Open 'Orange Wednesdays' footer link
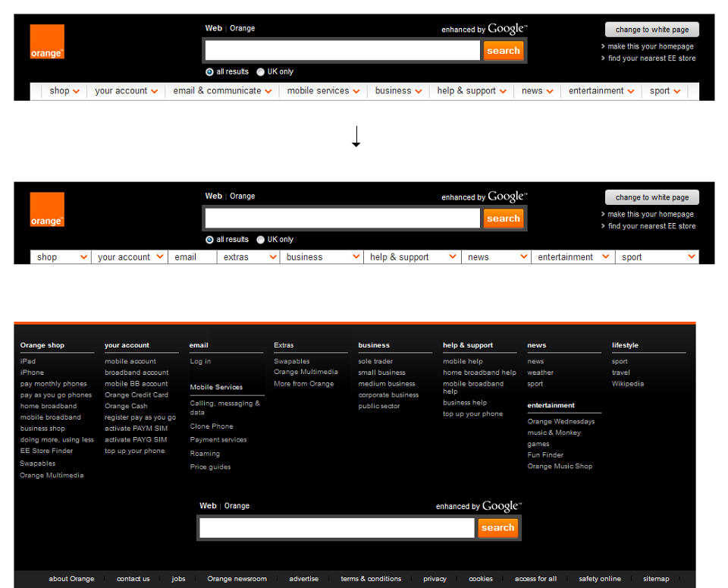The width and height of the screenshot is (728, 588). coord(561,422)
